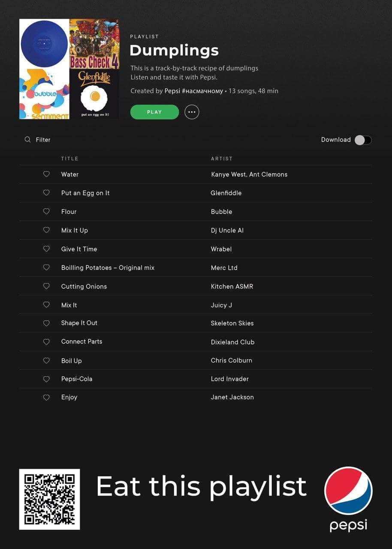Sort tracks by the ARTIST column header

(222, 159)
